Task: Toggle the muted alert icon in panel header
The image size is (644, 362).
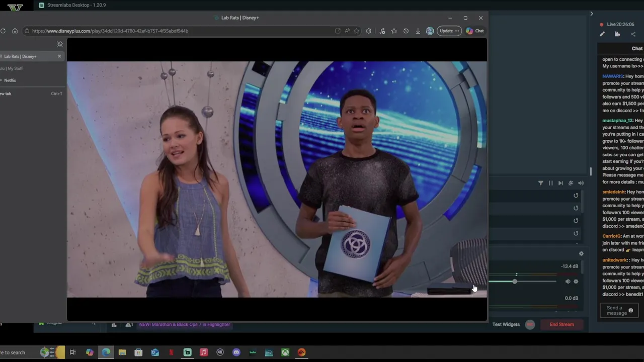Action: point(571,183)
